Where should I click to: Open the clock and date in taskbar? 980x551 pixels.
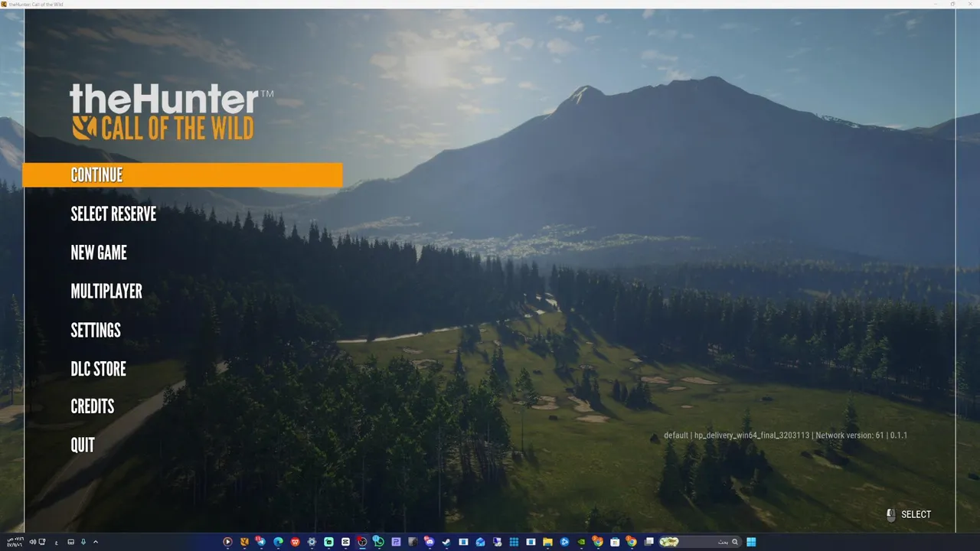click(15, 542)
